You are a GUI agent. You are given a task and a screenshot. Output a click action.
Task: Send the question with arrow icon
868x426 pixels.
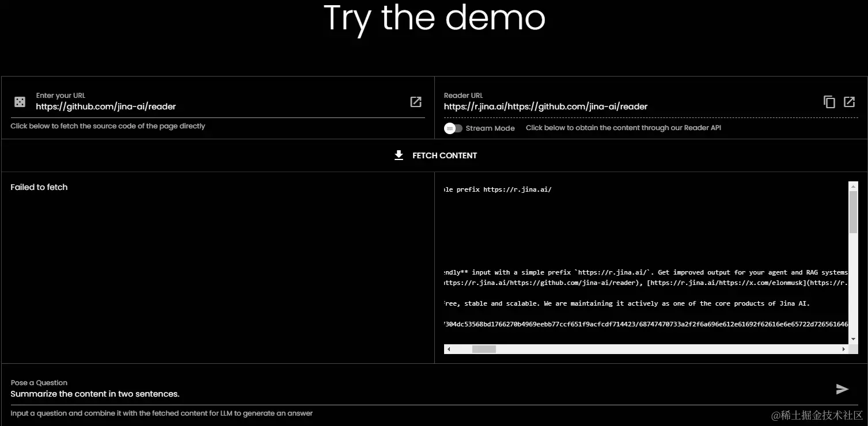(x=842, y=389)
